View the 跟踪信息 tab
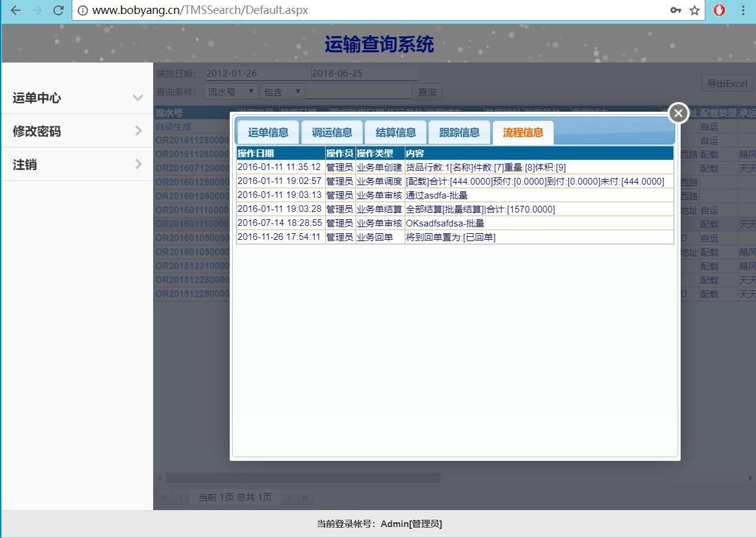 pyautogui.click(x=459, y=132)
